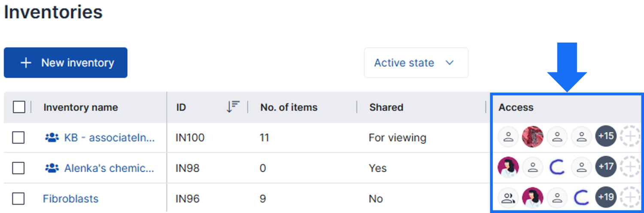Open the Active state dropdown
This screenshot has height=213, width=644.
pos(416,63)
